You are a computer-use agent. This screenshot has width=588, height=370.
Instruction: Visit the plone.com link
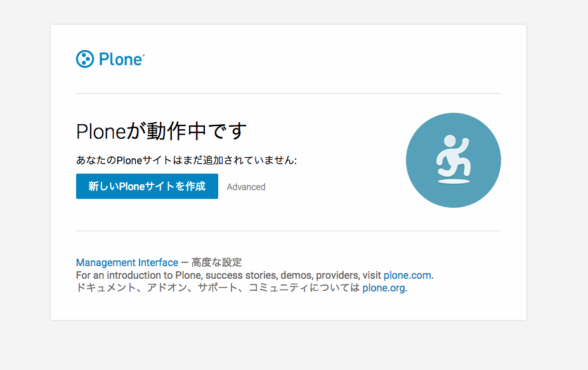pyautogui.click(x=407, y=275)
